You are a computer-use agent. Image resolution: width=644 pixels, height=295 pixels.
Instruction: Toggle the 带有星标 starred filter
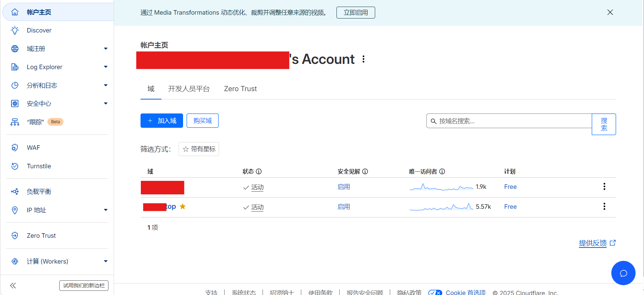(199, 149)
